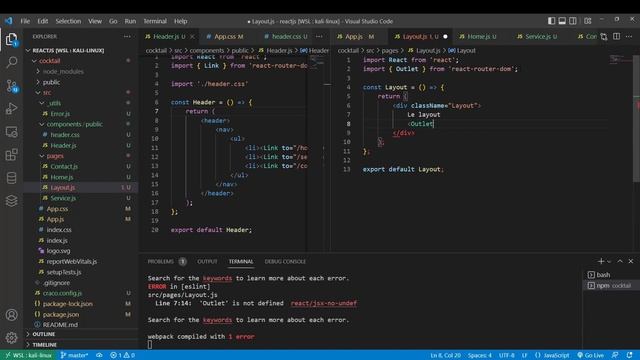Screen dimensions: 640x360
Task: Click synchronize changes cloud icon
Action: pyautogui.click(x=99, y=355)
